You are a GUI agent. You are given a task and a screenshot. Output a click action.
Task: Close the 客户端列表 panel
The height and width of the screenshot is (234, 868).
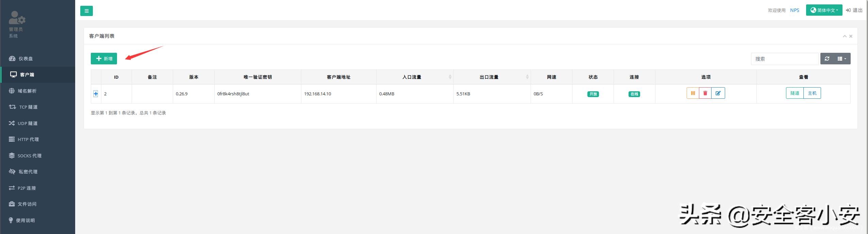coord(851,36)
